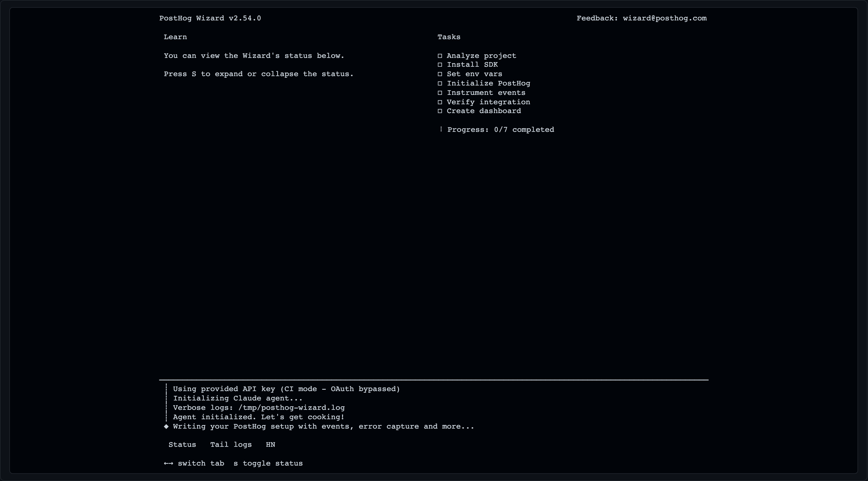868x481 pixels.
Task: Click the 'Verbose logs:' label
Action: coord(203,408)
